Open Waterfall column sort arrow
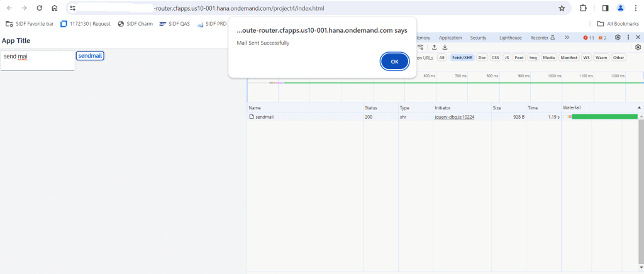The height and width of the screenshot is (274, 644). point(639,107)
